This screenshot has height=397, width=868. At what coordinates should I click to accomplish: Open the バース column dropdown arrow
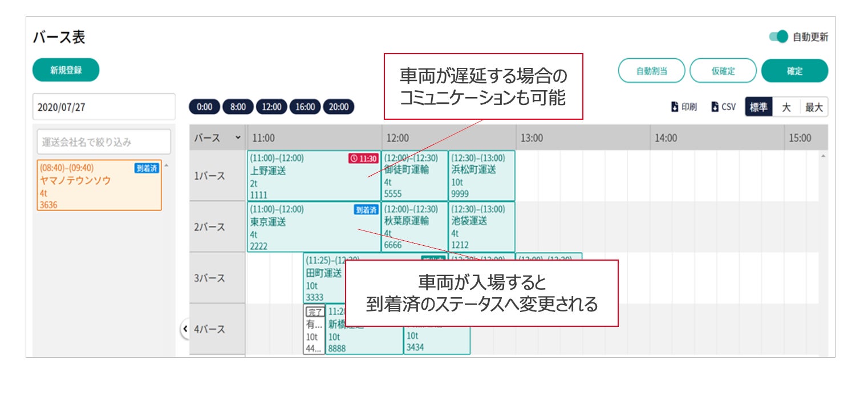(238, 138)
